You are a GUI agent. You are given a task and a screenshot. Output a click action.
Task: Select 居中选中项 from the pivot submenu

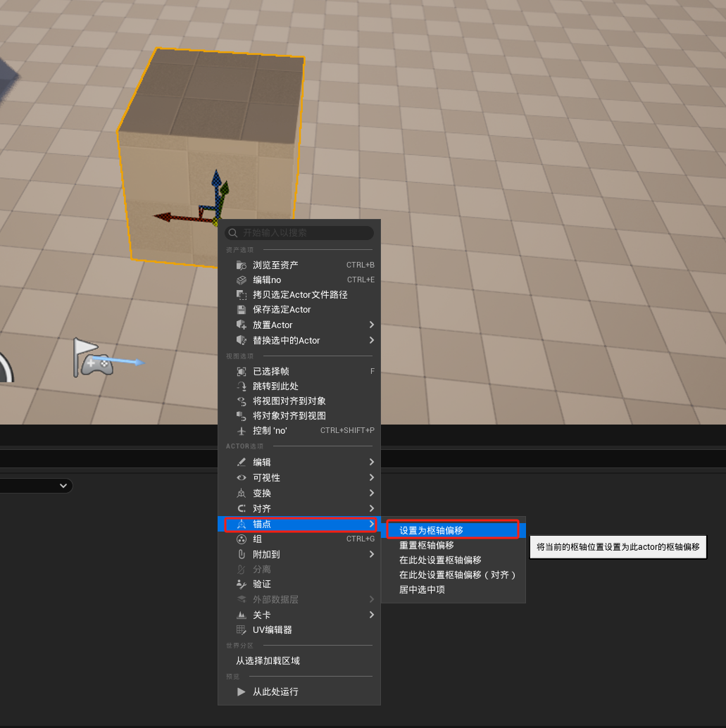[x=422, y=590]
